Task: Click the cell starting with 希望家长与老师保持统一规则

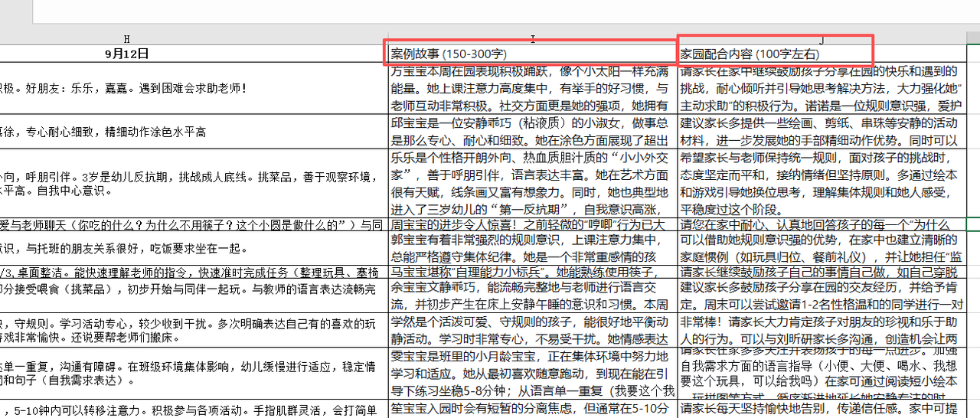Action: [822, 183]
